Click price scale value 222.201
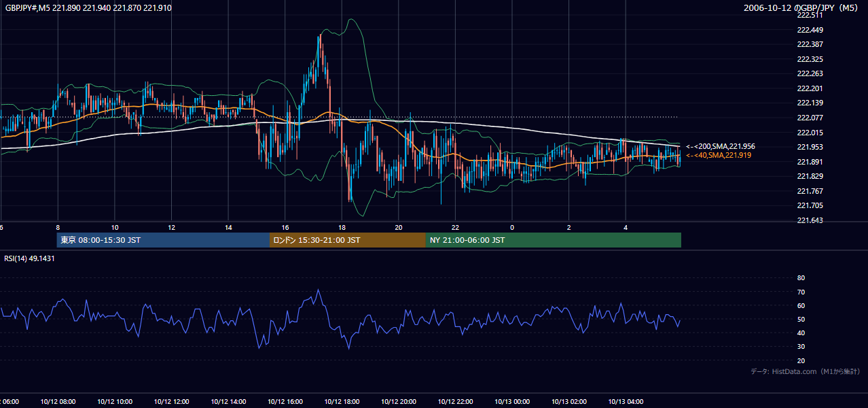 pos(810,88)
